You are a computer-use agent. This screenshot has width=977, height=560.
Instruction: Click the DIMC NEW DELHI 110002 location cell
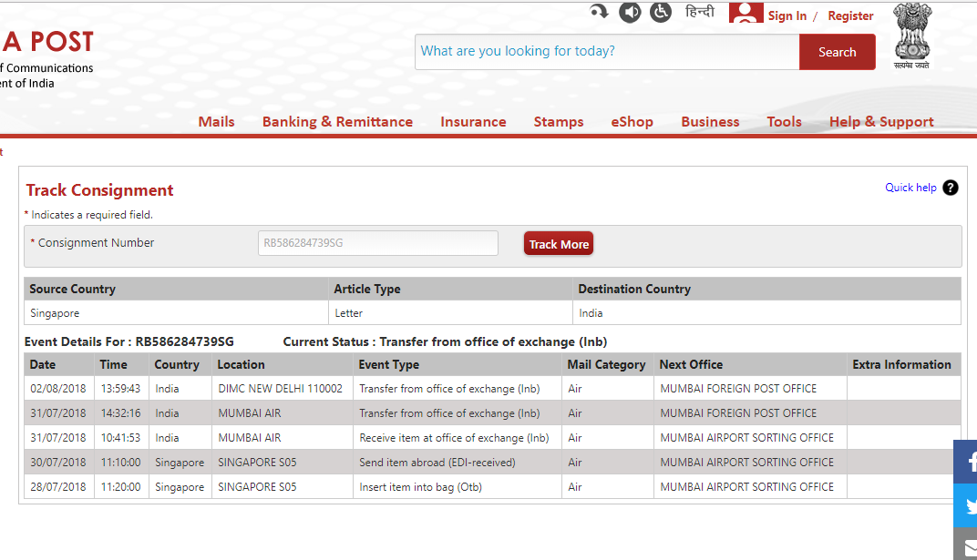[x=281, y=388]
